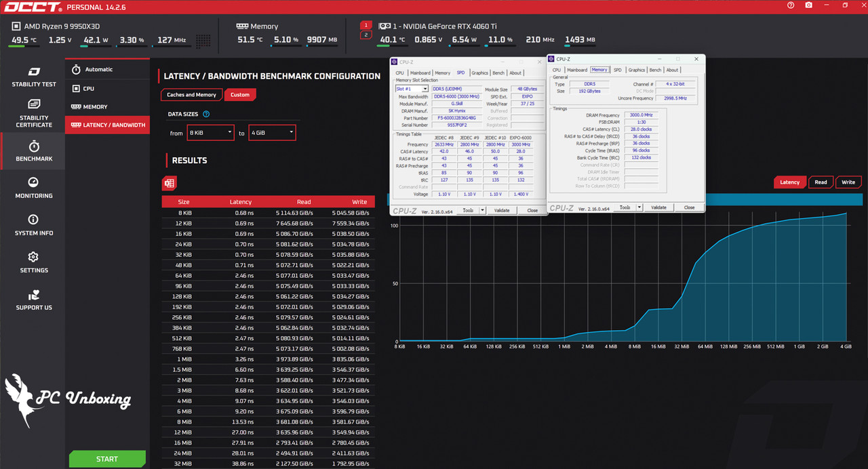Image resolution: width=868 pixels, height=469 pixels.
Task: Click Tools in CPU-Z SPD window
Action: [468, 210]
